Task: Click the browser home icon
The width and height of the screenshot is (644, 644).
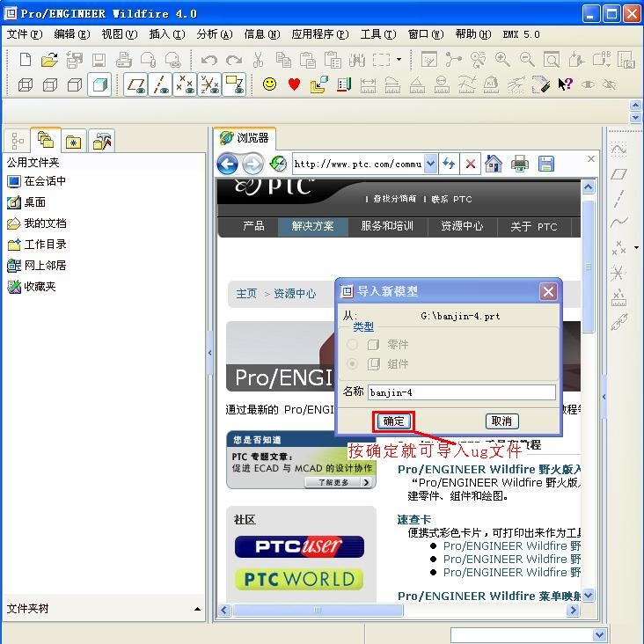Action: pyautogui.click(x=494, y=164)
